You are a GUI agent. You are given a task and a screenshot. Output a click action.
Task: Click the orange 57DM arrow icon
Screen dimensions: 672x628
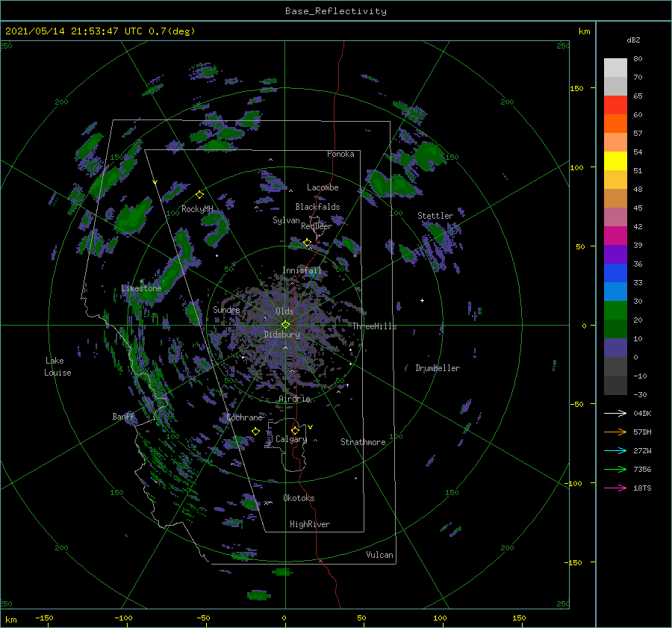pyautogui.click(x=615, y=432)
